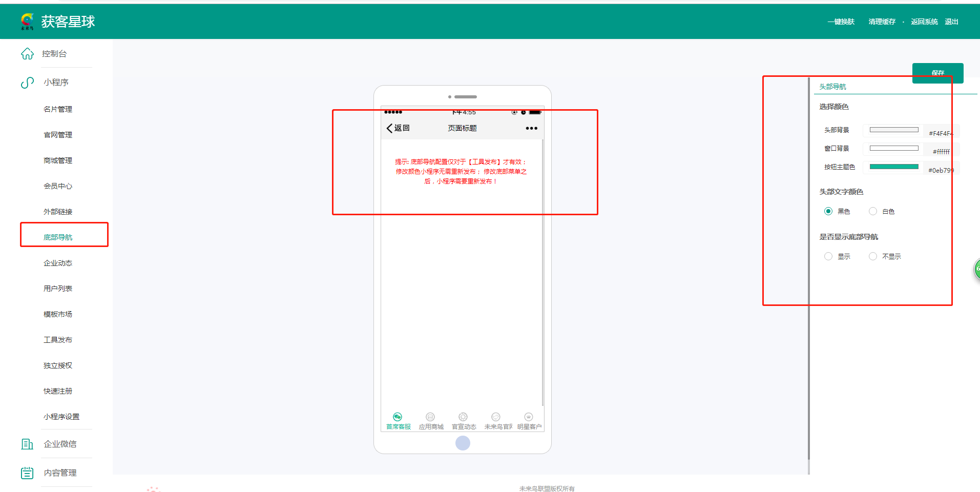Click 退出 to log out
Viewport: 980px width, 492px height.
952,22
